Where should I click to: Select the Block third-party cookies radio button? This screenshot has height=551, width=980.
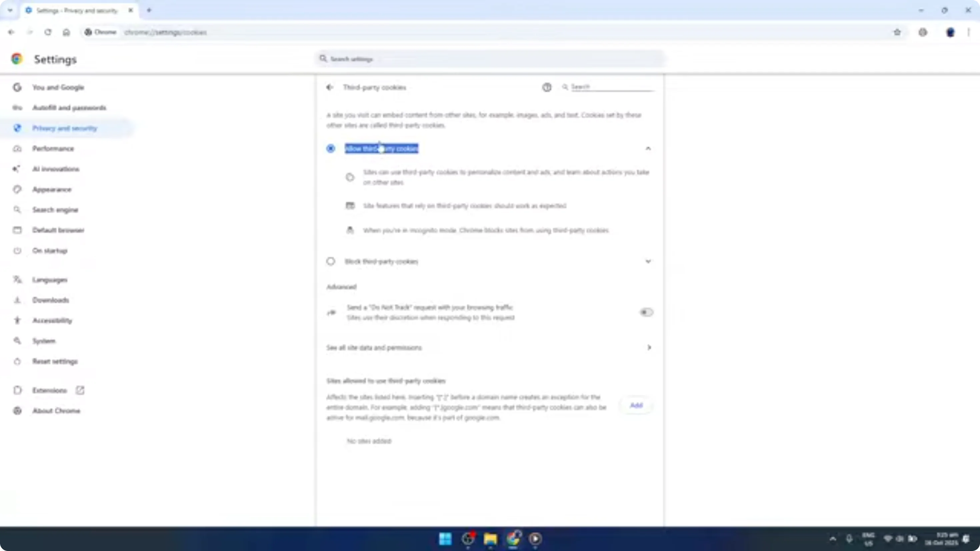coord(331,261)
